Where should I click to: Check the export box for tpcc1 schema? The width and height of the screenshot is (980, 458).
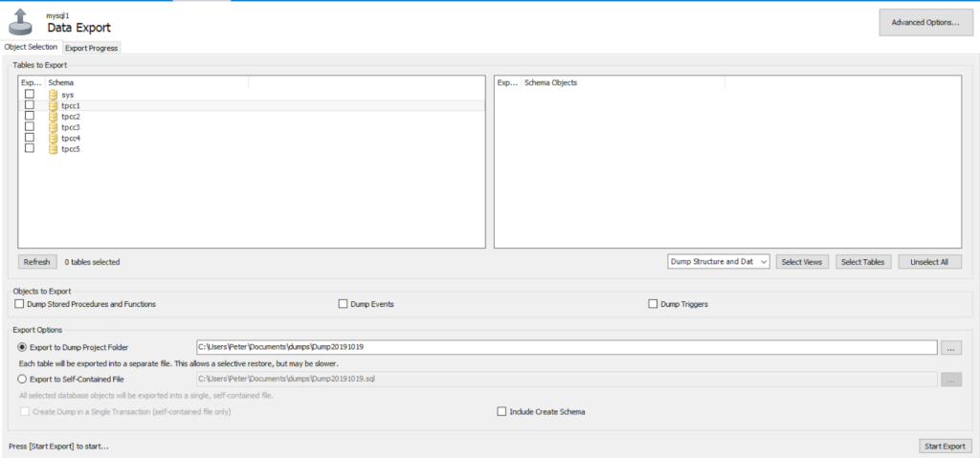pyautogui.click(x=30, y=104)
